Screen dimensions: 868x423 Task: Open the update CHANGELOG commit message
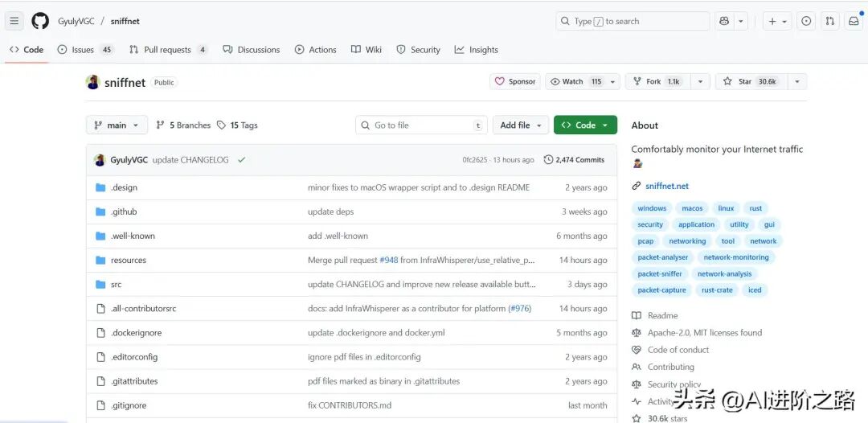[190, 159]
